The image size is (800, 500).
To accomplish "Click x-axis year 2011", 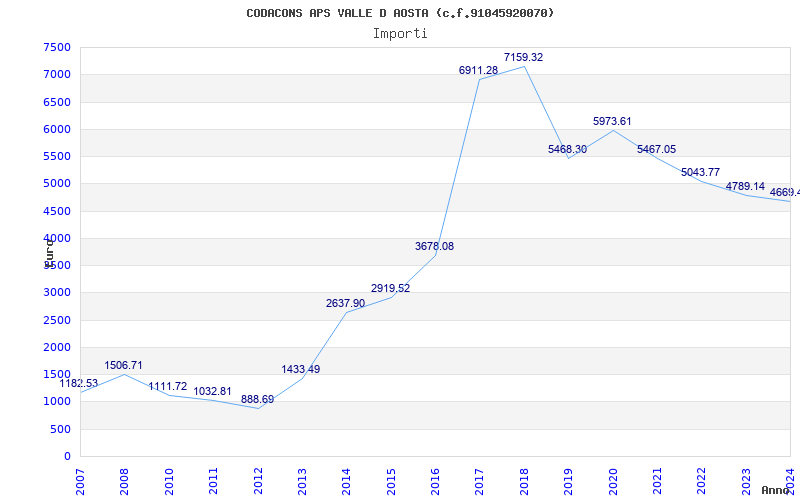I will (213, 481).
